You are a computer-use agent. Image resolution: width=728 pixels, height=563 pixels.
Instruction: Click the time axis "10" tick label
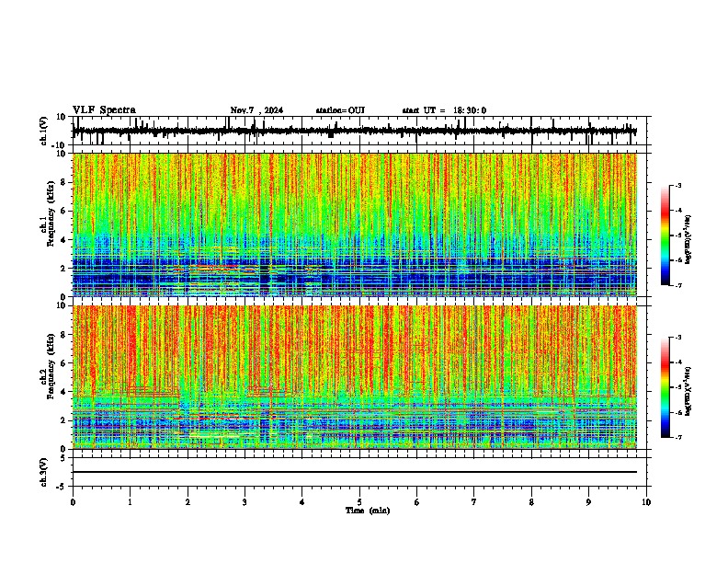click(x=646, y=502)
